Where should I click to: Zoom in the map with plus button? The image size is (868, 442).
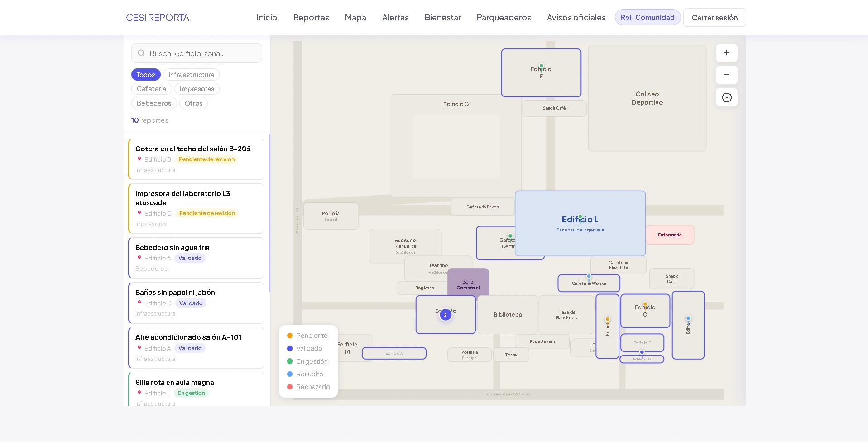click(x=726, y=53)
